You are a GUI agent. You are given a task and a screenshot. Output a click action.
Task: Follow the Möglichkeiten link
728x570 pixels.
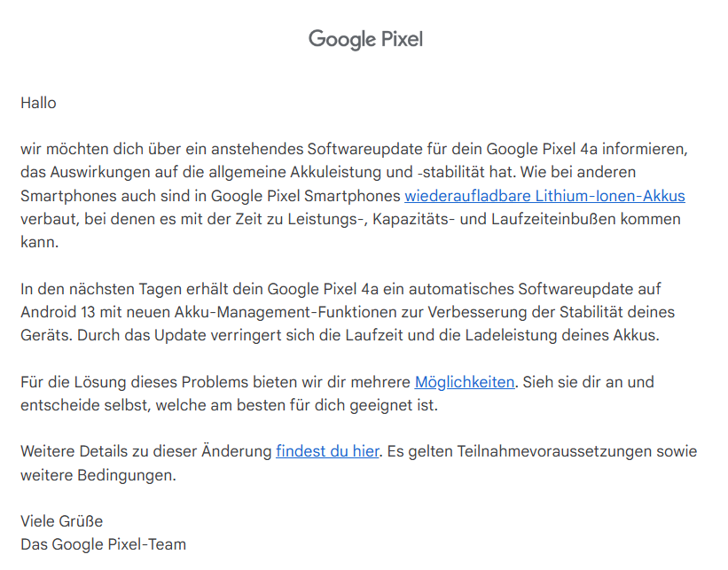click(x=465, y=382)
